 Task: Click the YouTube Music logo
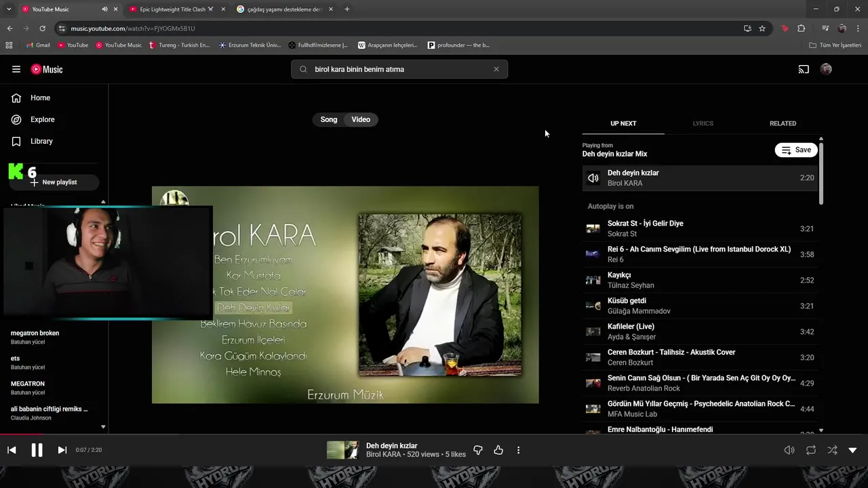click(x=47, y=69)
